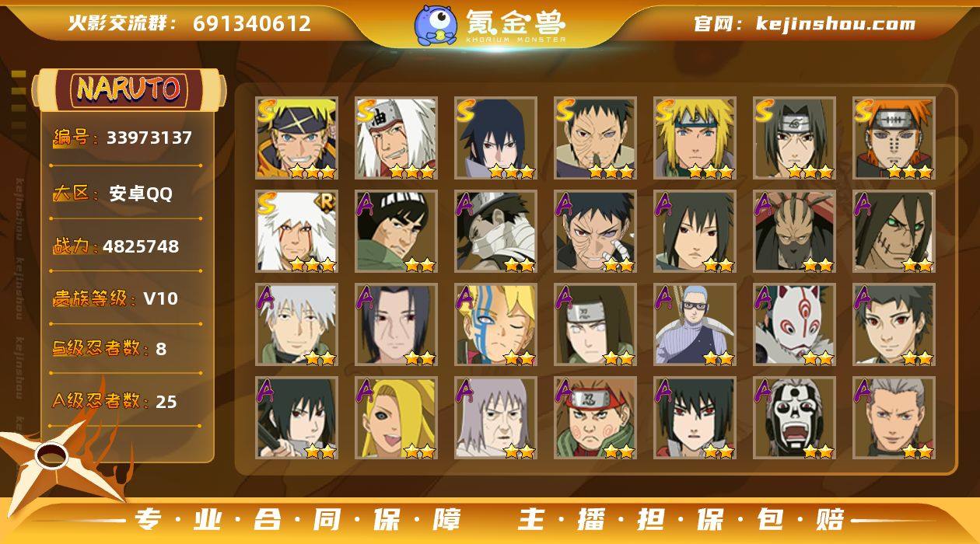Viewport: 980px width, 544px height.
Task: Select blonde Deidara A-rank portrait
Action: click(x=397, y=418)
